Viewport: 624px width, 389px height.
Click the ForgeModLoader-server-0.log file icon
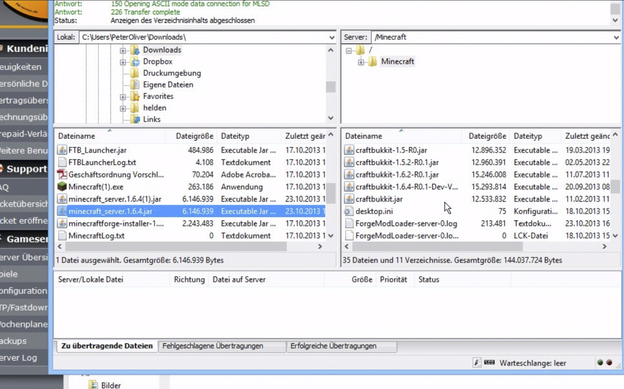(x=349, y=223)
